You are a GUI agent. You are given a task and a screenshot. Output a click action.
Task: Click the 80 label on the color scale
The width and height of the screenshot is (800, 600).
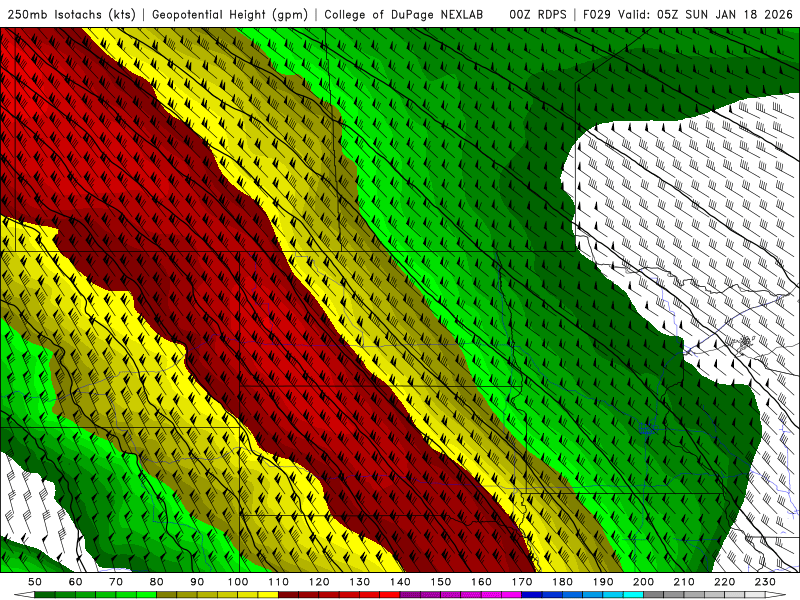pyautogui.click(x=156, y=582)
